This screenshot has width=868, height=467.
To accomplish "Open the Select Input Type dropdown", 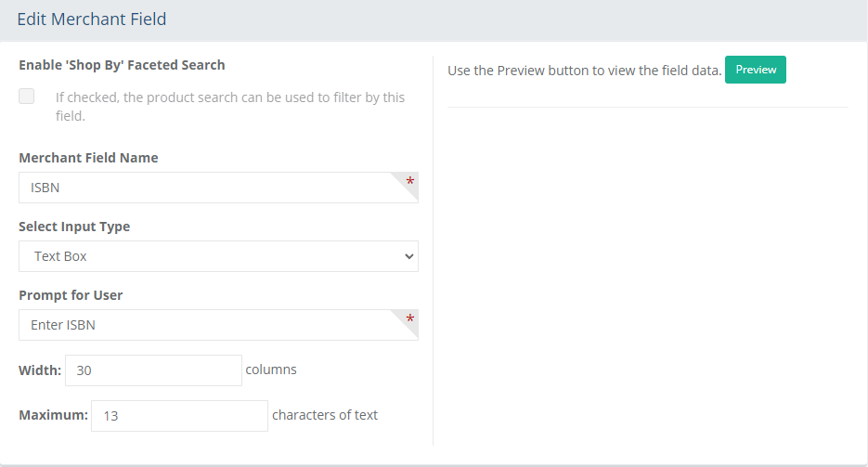I will point(218,256).
